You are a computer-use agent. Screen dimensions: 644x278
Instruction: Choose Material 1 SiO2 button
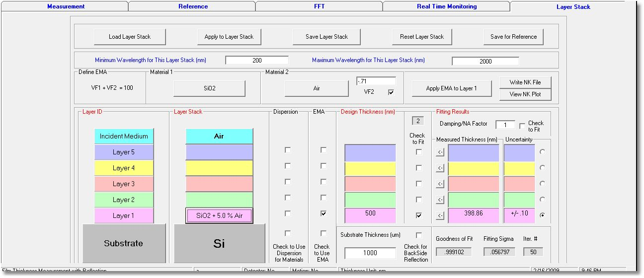click(x=209, y=88)
